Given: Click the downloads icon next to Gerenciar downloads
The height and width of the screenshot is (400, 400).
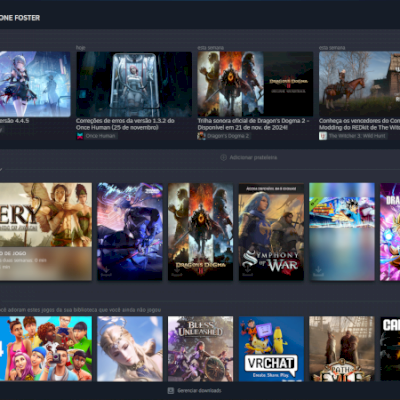Looking at the screenshot, I should click(x=171, y=390).
